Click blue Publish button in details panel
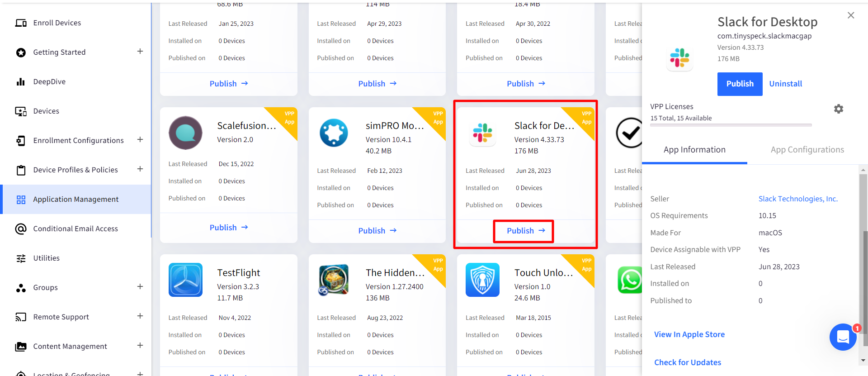The width and height of the screenshot is (868, 376). click(740, 84)
